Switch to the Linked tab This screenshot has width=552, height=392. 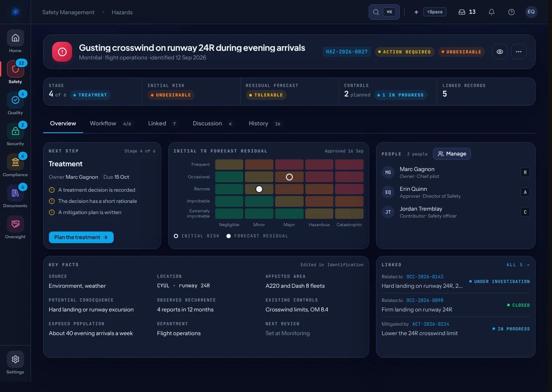(x=163, y=123)
